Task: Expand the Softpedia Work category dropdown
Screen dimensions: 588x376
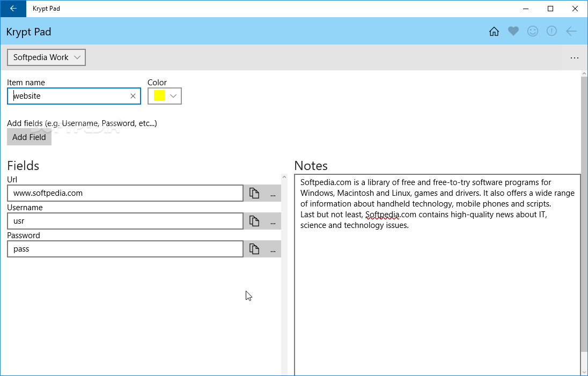Action: coord(46,57)
